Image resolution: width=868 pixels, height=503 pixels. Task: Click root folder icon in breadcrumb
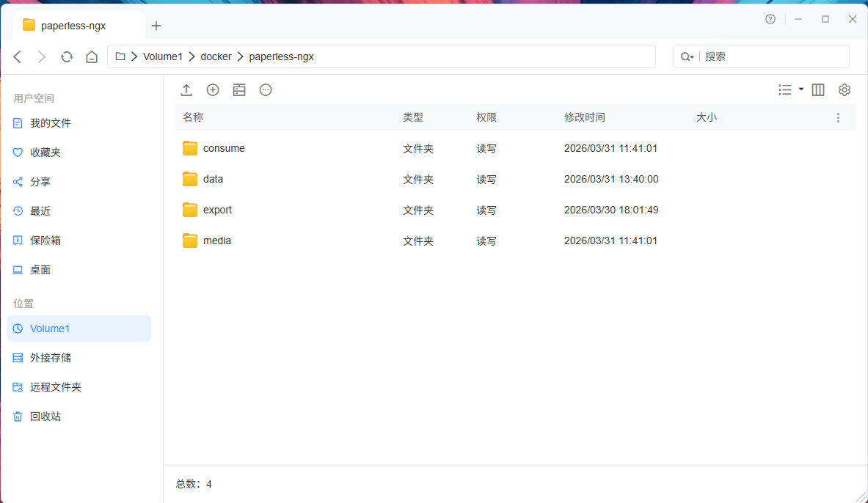coord(120,56)
